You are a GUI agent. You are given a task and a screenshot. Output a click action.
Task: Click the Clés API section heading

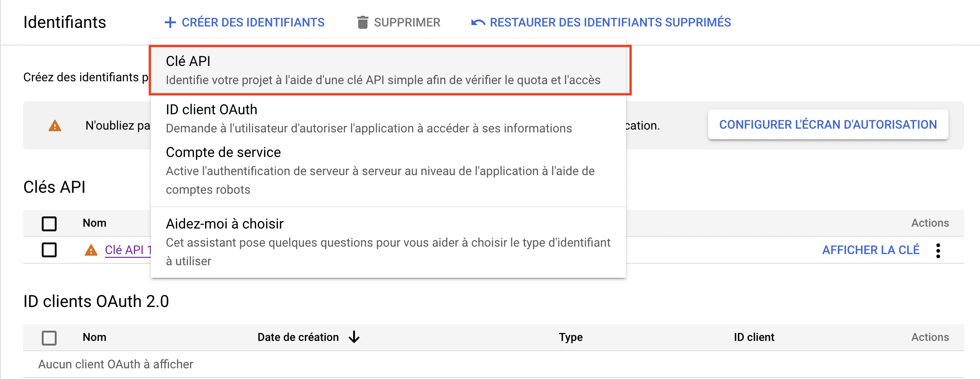[x=54, y=187]
